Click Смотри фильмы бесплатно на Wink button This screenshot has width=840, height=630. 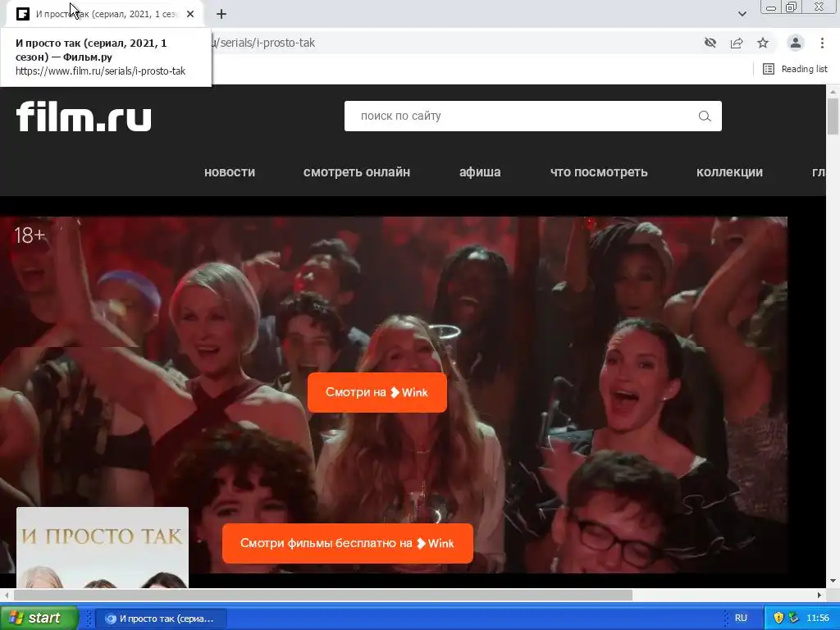(x=348, y=543)
